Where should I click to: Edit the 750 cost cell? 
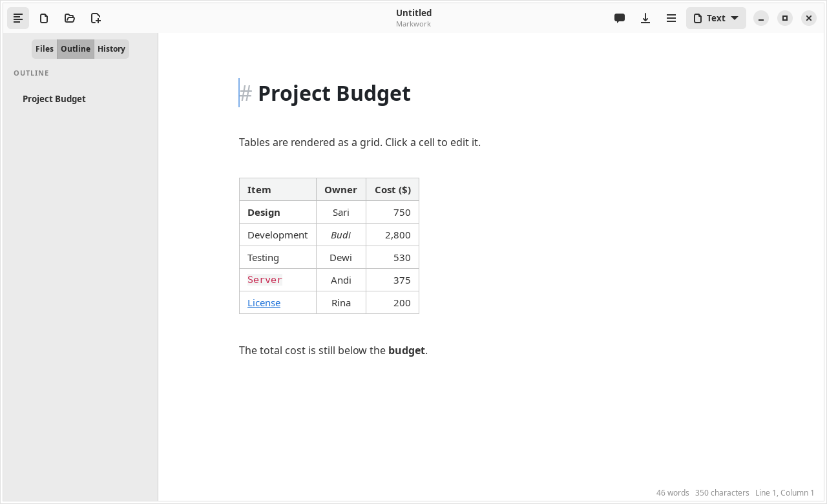click(x=393, y=212)
